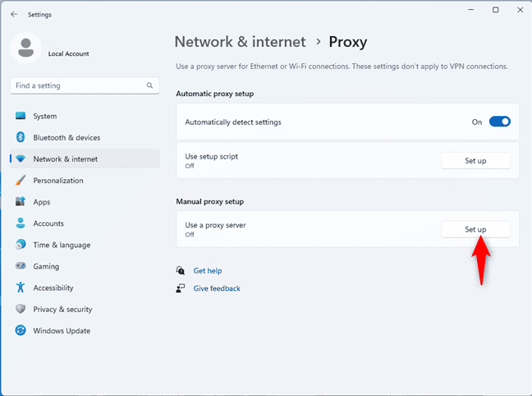Click the System monitor icon
Image resolution: width=532 pixels, height=396 pixels.
[21, 116]
